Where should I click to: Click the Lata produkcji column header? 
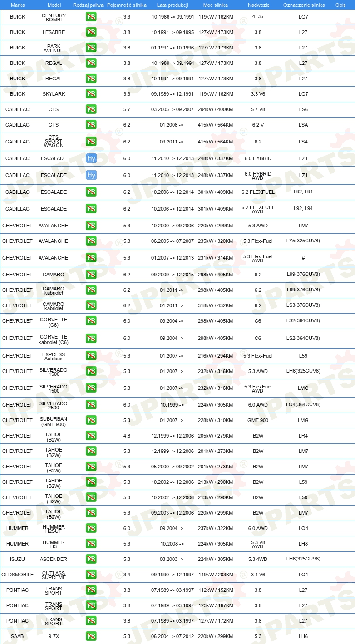tap(173, 5)
